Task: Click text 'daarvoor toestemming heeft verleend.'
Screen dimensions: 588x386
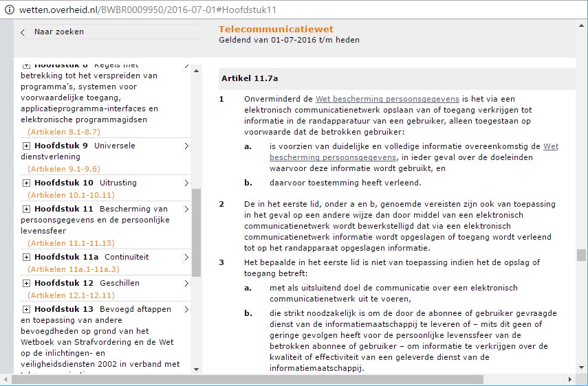Action: point(345,183)
